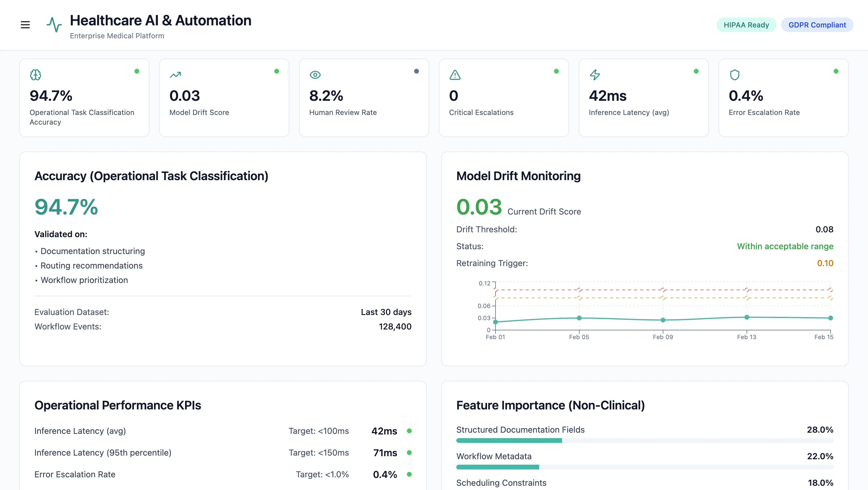The height and width of the screenshot is (490, 868).
Task: Click the brain icon on the accuracy card
Action: [x=36, y=75]
